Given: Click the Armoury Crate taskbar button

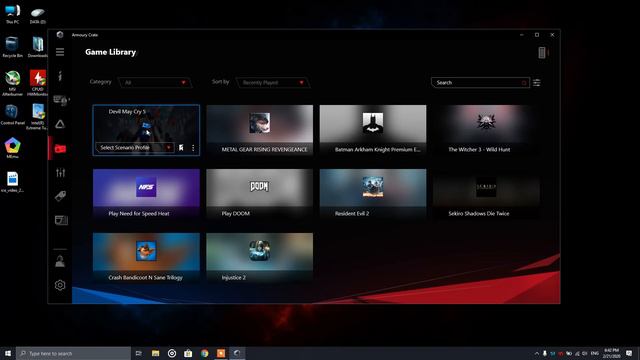Looking at the screenshot, I should 237,353.
